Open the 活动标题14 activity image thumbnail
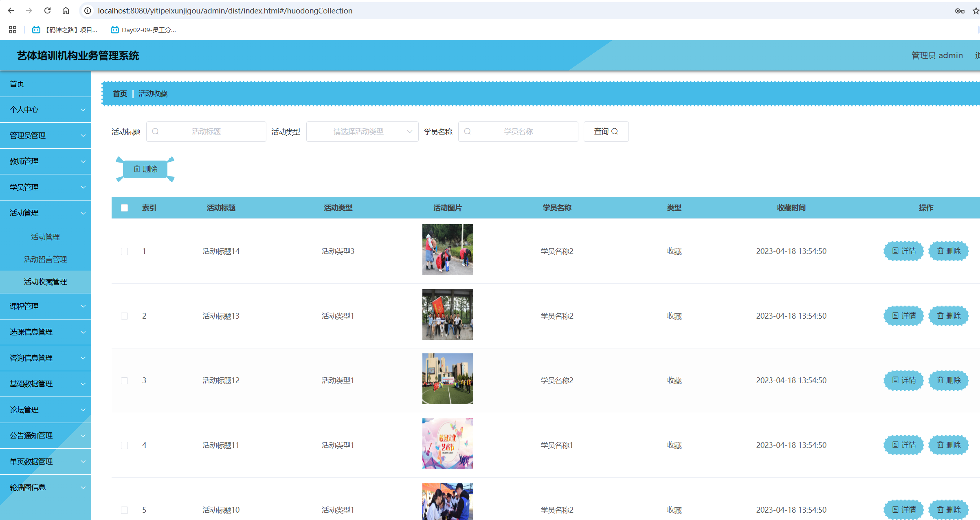980x520 pixels. (x=448, y=249)
